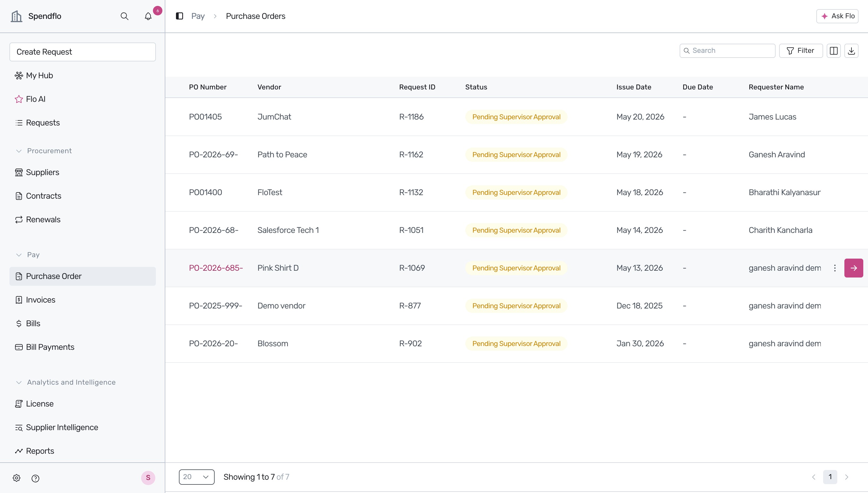Select Purchase Order in the sidebar
The height and width of the screenshot is (493, 868).
coord(83,276)
